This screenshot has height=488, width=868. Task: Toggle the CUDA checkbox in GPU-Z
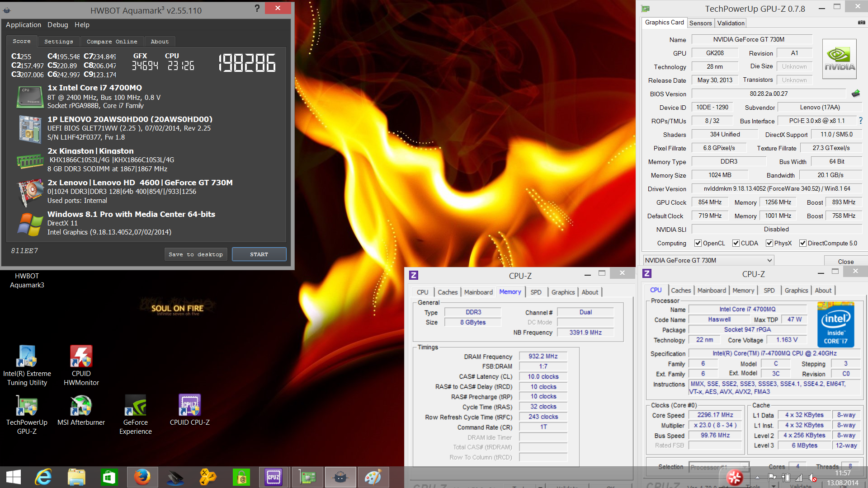click(736, 243)
